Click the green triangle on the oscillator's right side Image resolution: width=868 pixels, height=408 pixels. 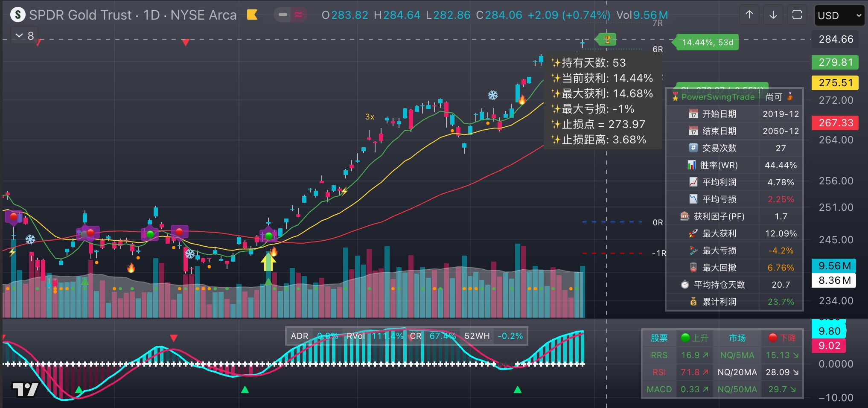pyautogui.click(x=518, y=389)
